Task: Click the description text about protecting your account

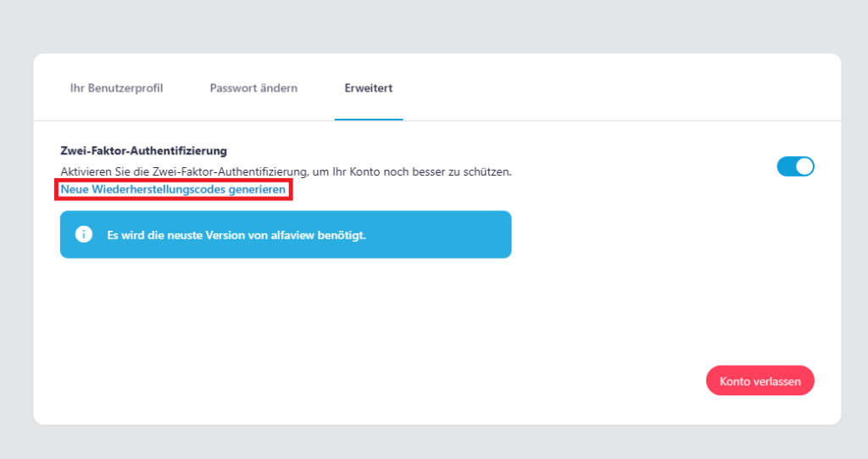Action: coord(286,171)
